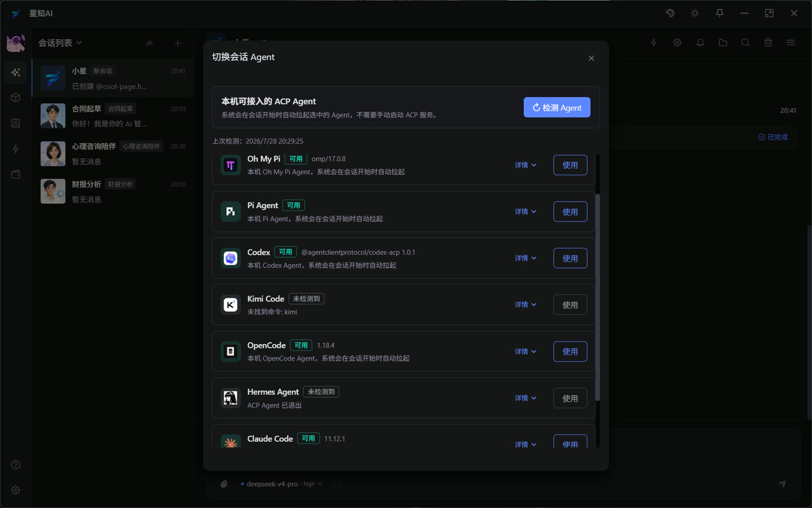Screen dimensions: 812x508
Task: Open the hamburger menu in chat header
Action: click(x=791, y=43)
